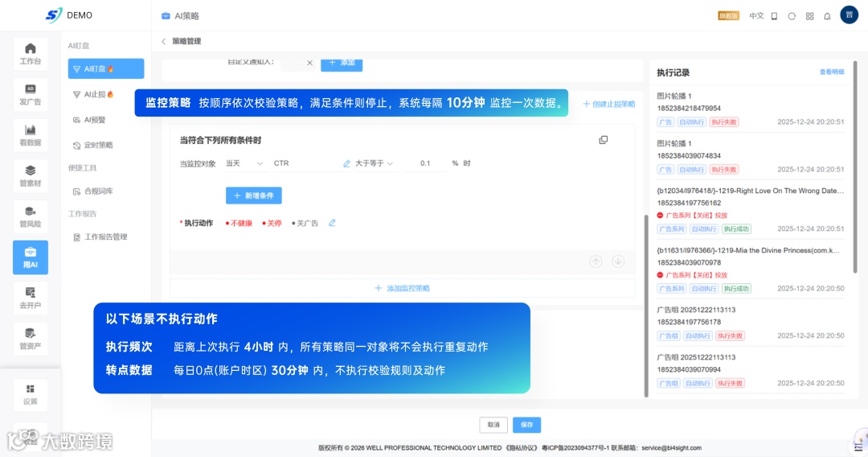
Task: Select the 用AI sidebar icon
Action: click(x=31, y=257)
